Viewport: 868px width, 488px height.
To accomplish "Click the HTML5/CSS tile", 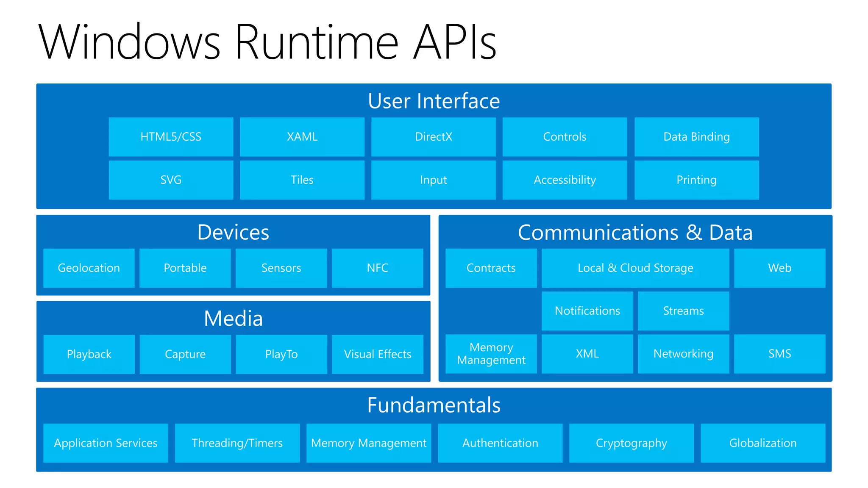I will coord(171,137).
